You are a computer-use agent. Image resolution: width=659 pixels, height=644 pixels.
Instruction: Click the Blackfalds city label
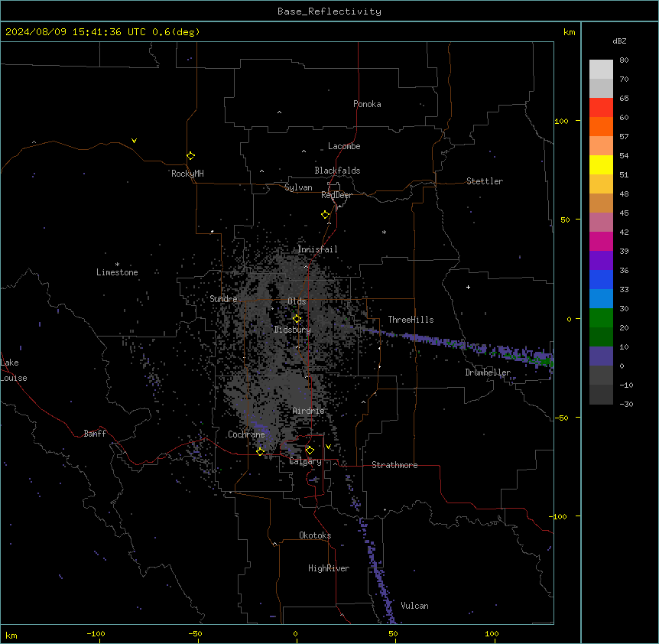[x=337, y=171]
